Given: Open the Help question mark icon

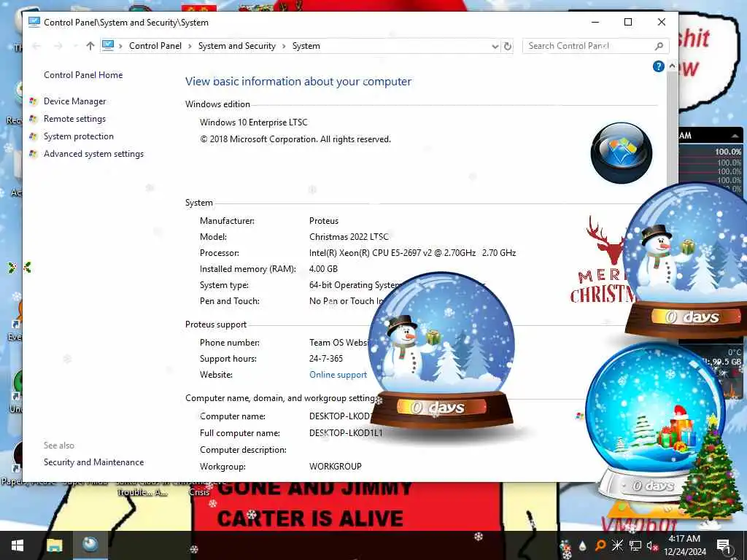Looking at the screenshot, I should click(x=659, y=66).
